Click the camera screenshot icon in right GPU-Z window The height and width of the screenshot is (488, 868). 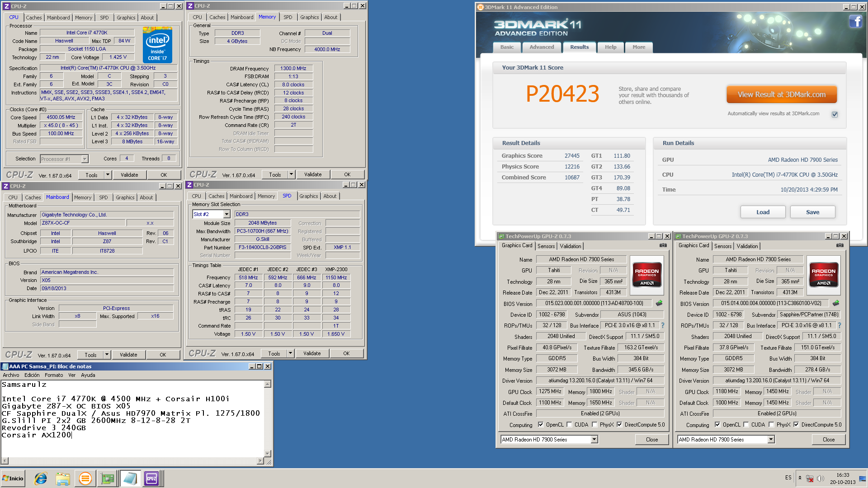point(840,245)
